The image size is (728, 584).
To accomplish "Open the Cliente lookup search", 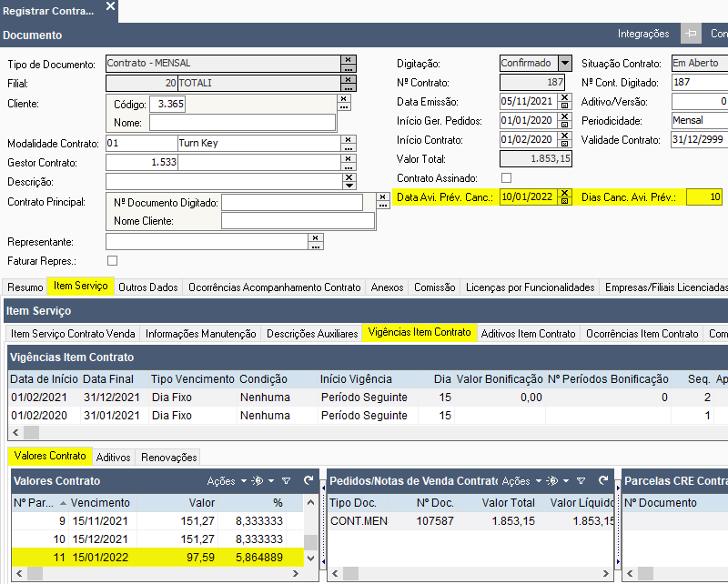I will (344, 106).
